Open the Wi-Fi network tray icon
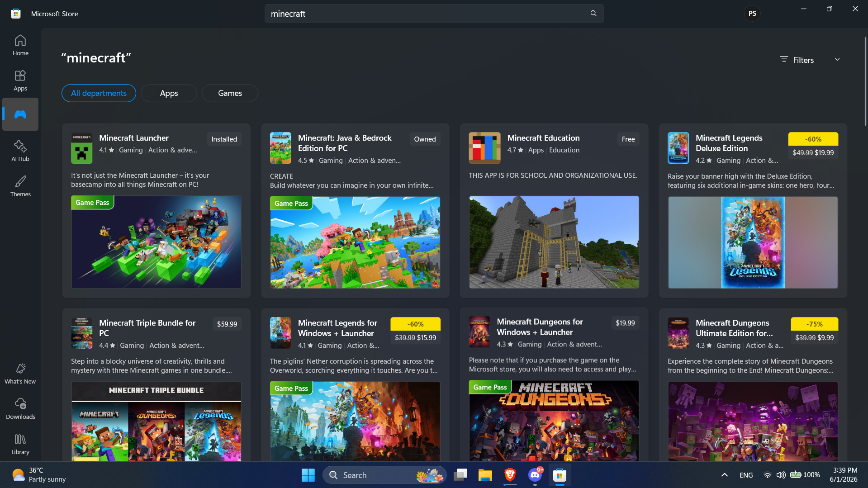 coord(768,475)
